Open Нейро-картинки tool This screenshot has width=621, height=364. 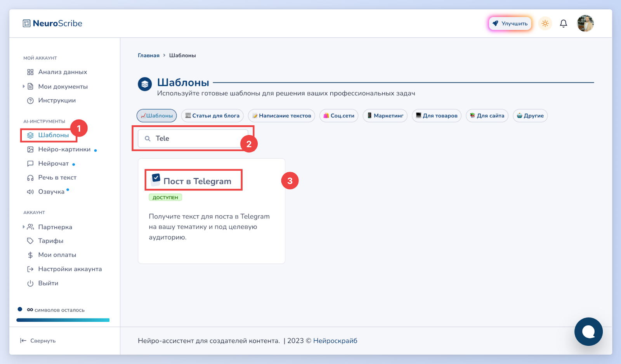[64, 149]
